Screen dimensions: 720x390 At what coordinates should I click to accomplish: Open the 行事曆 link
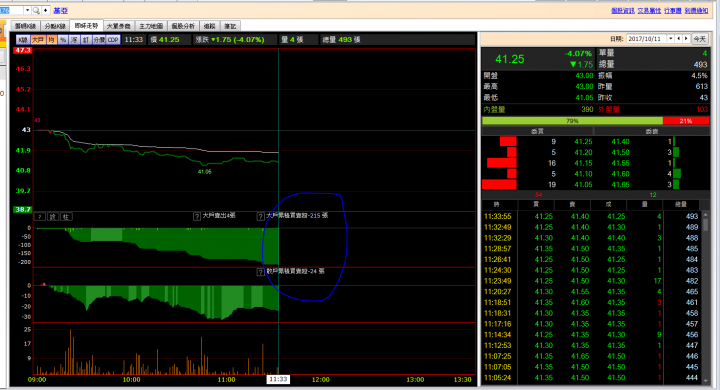pos(673,10)
